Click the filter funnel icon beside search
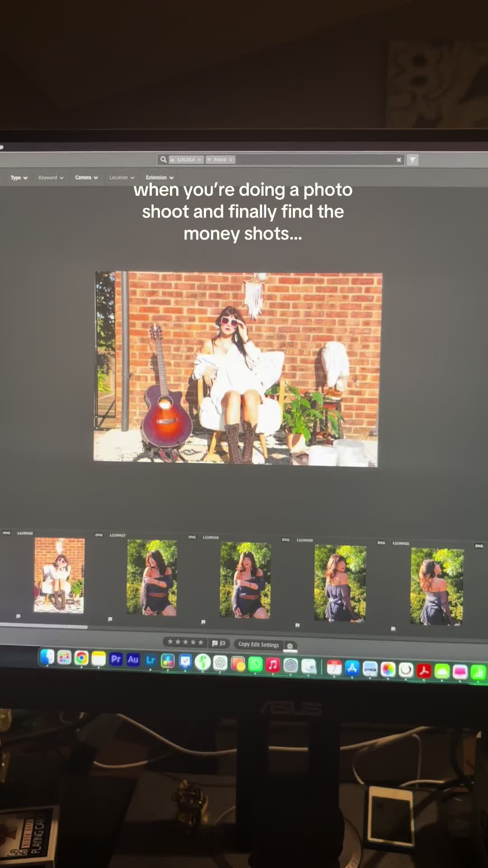 [x=413, y=160]
